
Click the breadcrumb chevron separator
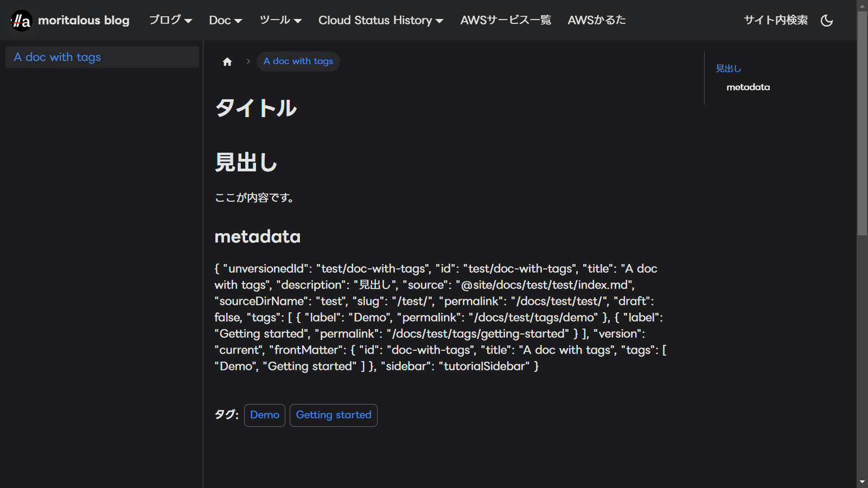point(248,61)
